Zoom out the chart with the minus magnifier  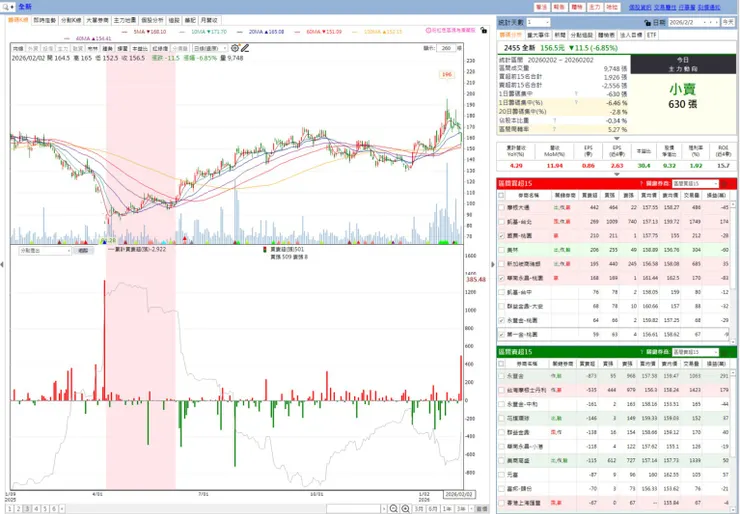[394, 508]
